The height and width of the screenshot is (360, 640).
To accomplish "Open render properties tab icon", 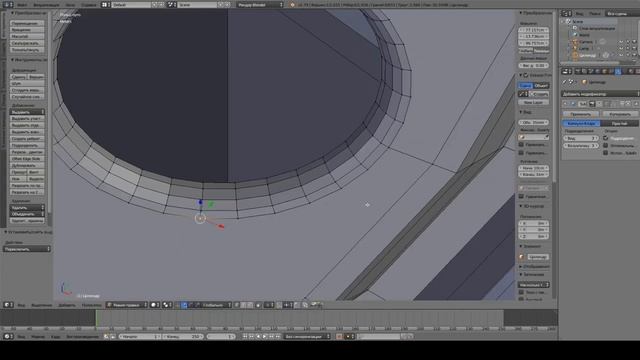I will 578,71.
